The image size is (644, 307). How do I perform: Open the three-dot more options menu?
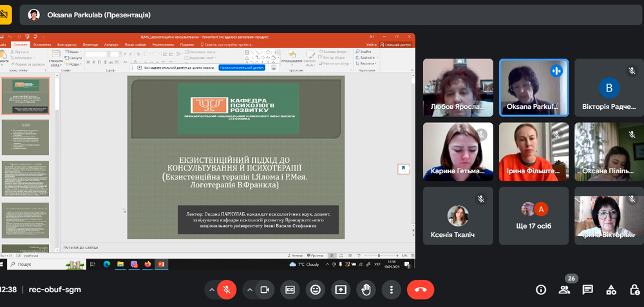tap(391, 290)
